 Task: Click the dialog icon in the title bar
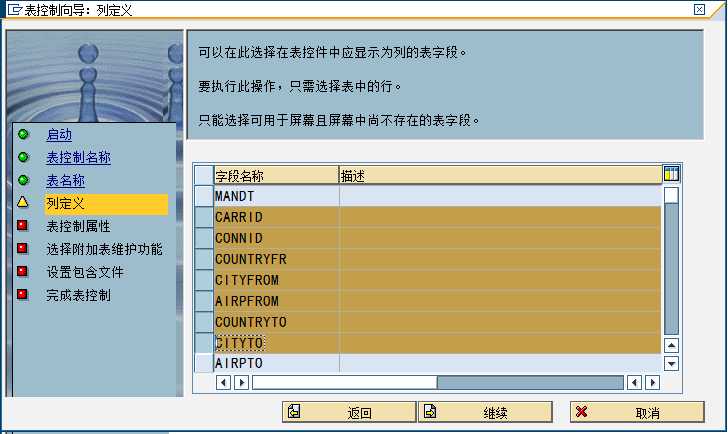[12, 9]
